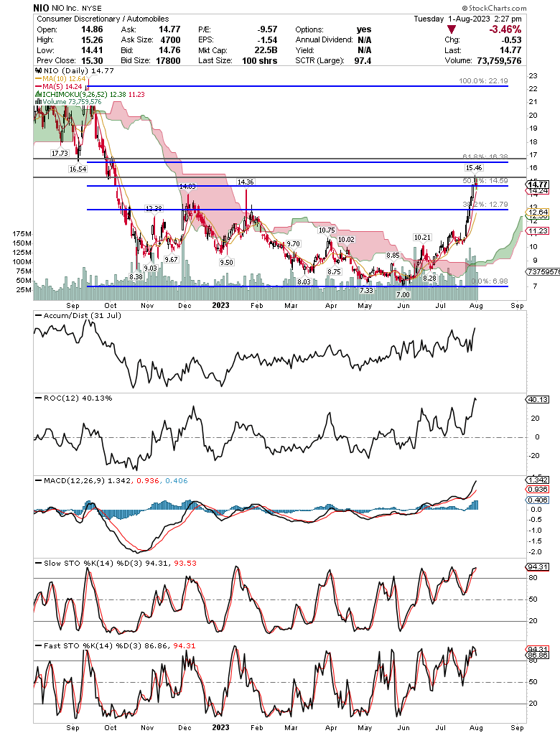The image size is (560, 733).
Task: Click the 2023 year label on price chart axis
Action: pyautogui.click(x=220, y=305)
